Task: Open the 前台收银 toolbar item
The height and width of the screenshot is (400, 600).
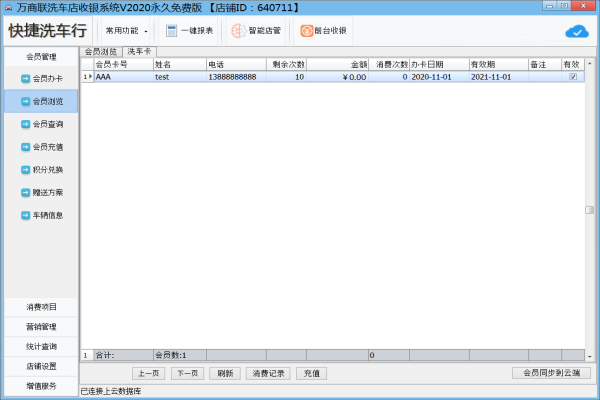Action: [323, 31]
